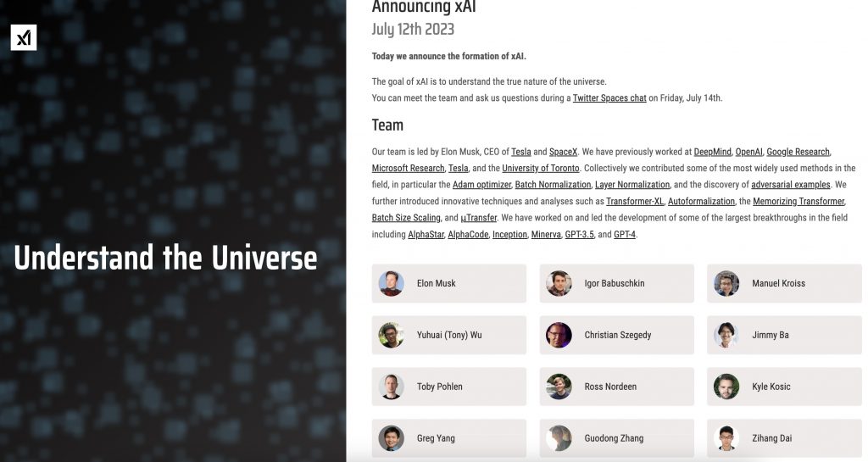Viewport: 868px width, 462px height.
Task: Open the Guodong Zhang team card
Action: (616, 438)
